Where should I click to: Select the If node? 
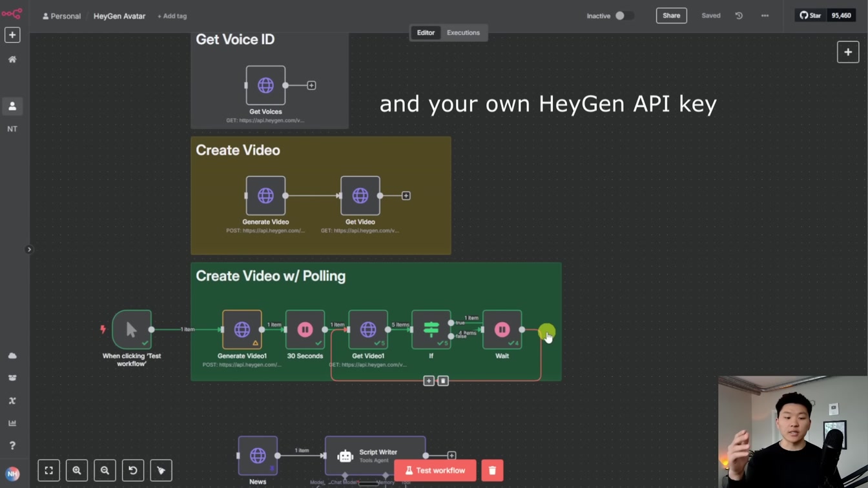tap(431, 330)
